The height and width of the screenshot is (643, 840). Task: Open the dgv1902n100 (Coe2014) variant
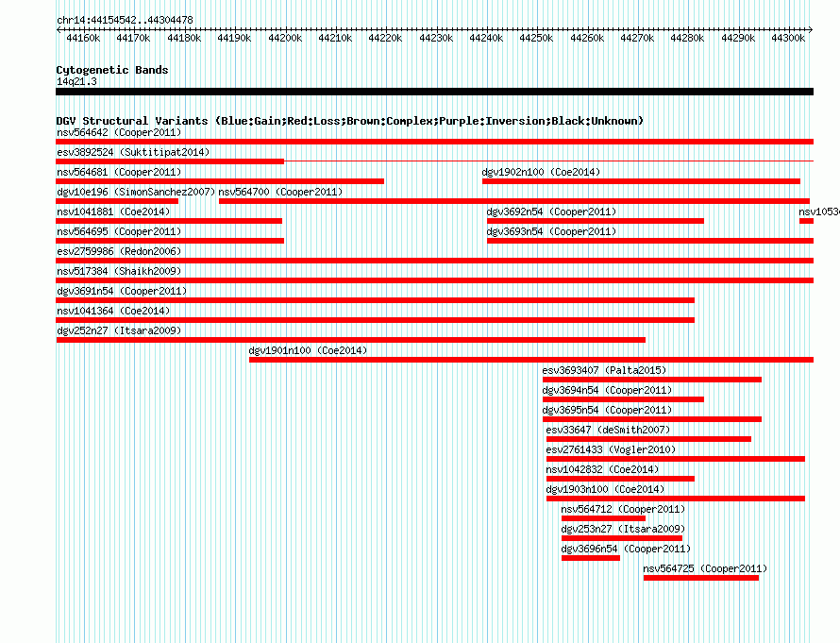click(x=541, y=172)
